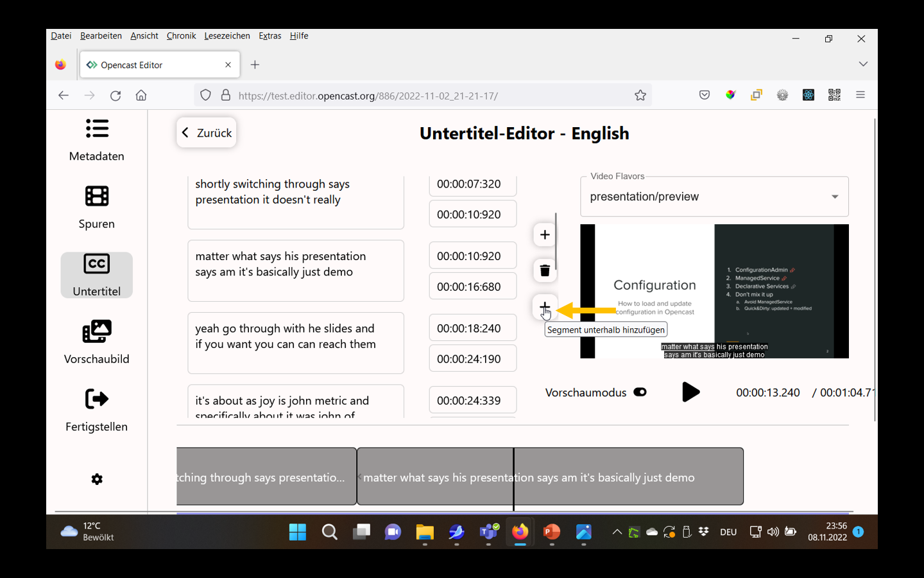
Task: Toggle the bookmark star in the address bar
Action: [640, 94]
